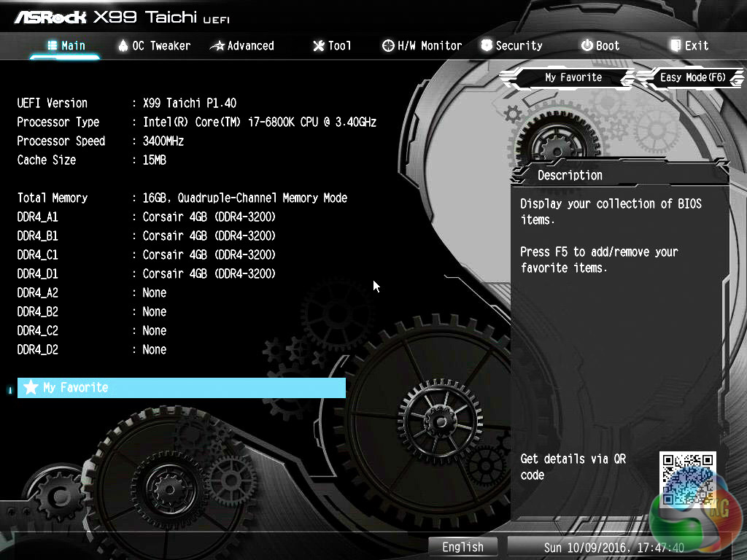Viewport: 747px width, 560px height.
Task: Switch to the Boot tab
Action: 600,46
